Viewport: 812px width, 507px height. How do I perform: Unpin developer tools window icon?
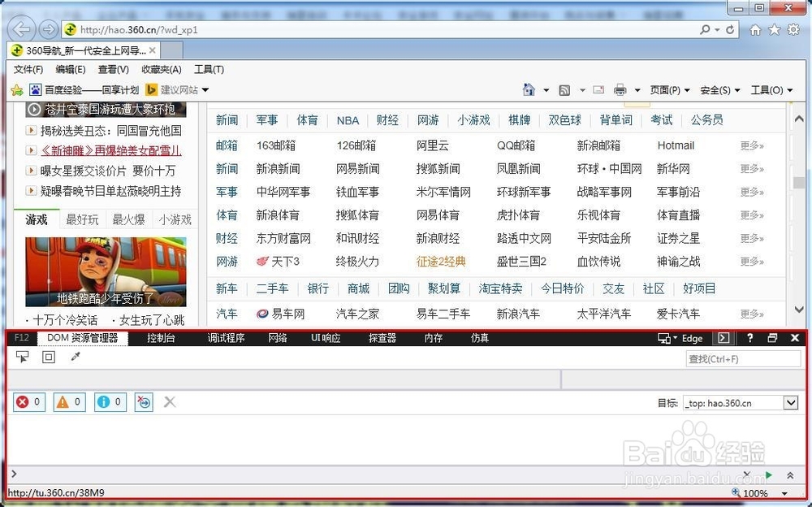772,338
